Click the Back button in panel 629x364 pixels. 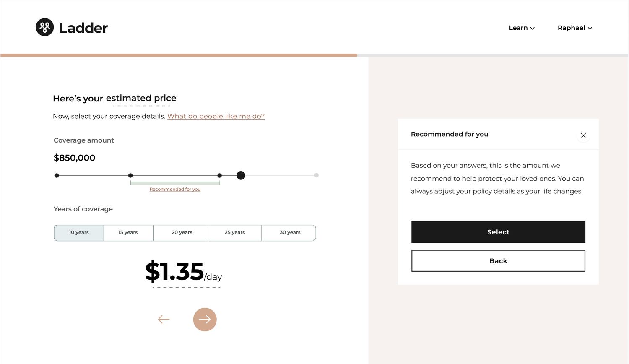click(x=498, y=261)
